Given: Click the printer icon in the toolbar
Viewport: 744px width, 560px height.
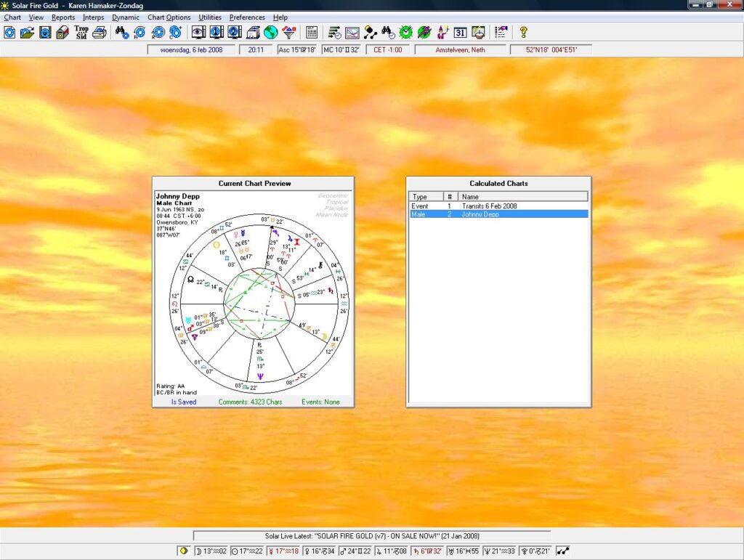Looking at the screenshot, I should [x=100, y=32].
